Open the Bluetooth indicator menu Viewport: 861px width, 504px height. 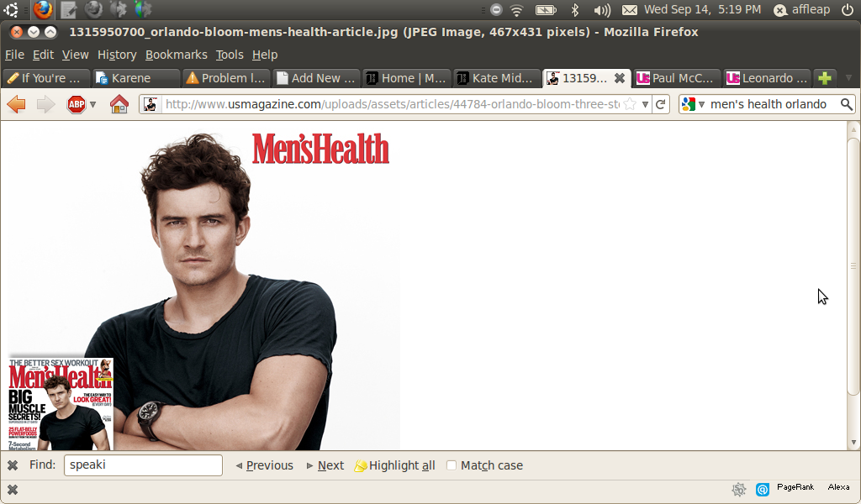pos(575,9)
